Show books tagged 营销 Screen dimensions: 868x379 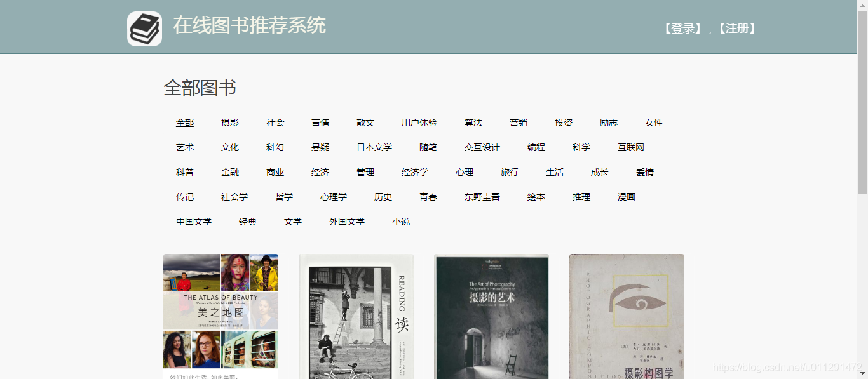519,123
